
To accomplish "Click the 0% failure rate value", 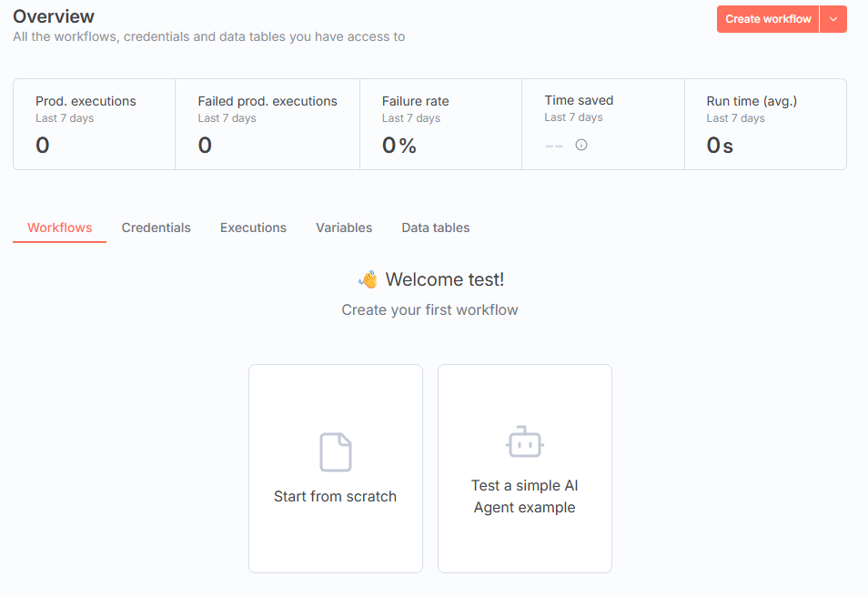I will [x=399, y=146].
